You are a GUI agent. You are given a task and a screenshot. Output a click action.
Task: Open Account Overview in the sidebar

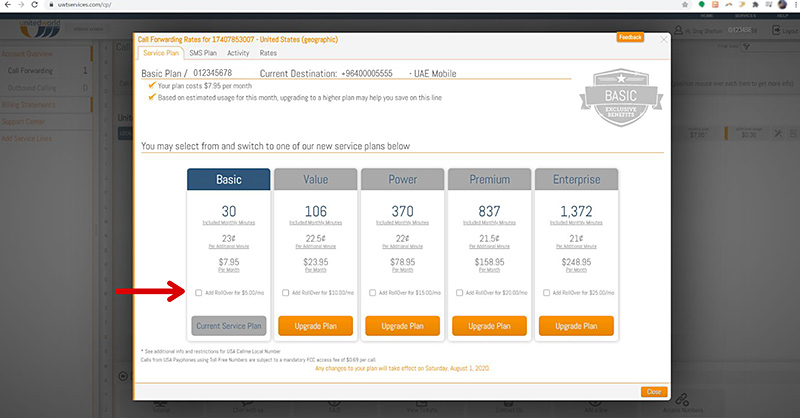tap(27, 54)
